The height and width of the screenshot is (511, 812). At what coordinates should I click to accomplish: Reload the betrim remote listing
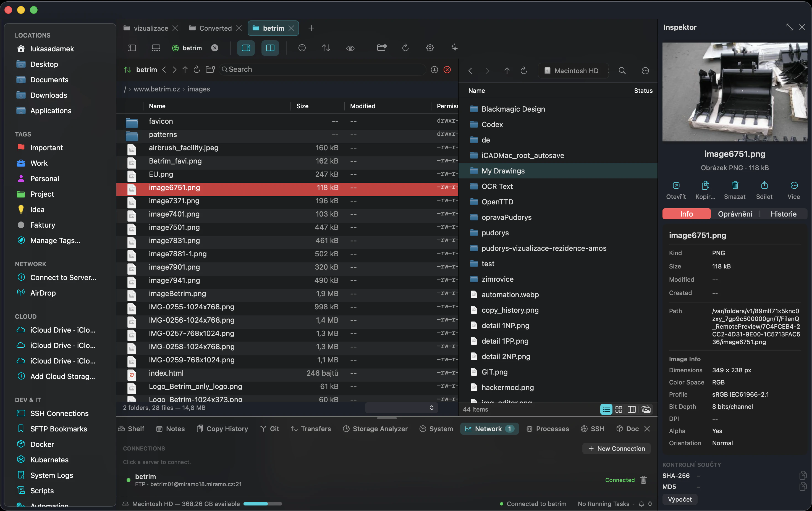pos(197,69)
